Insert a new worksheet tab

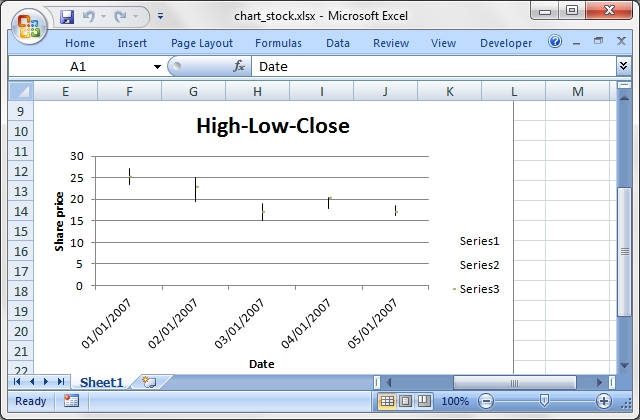(x=149, y=382)
